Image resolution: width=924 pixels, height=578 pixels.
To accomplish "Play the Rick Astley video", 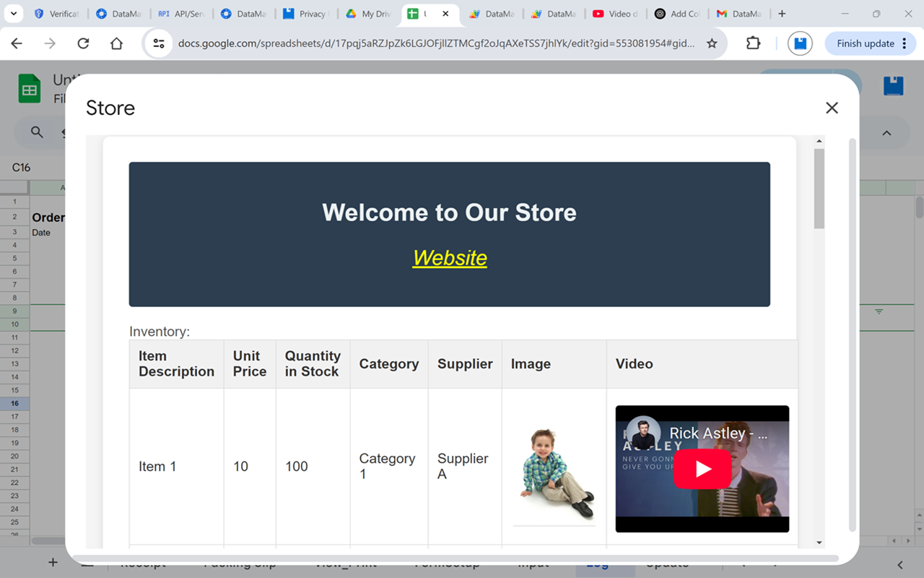I will [x=702, y=469].
